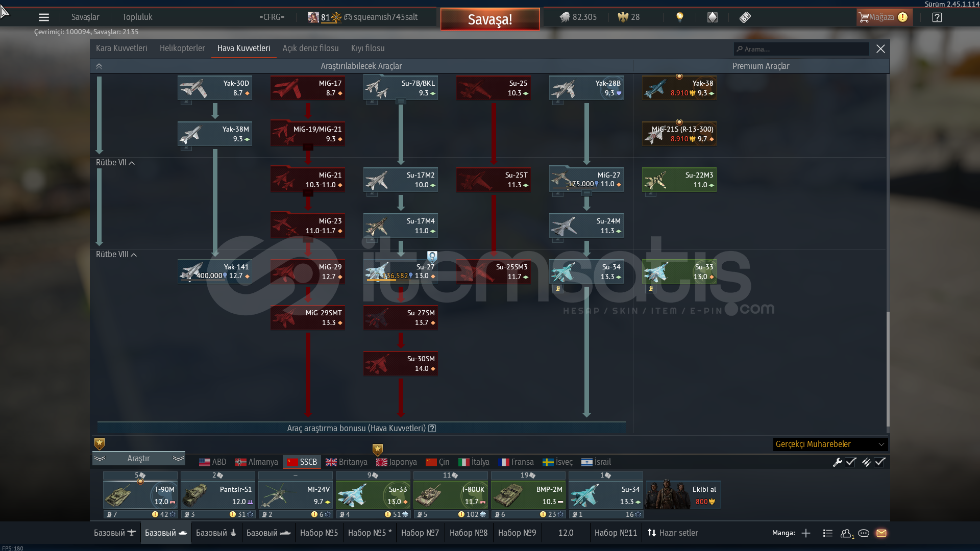Click Ekibi al to recruit crew

pos(683,494)
